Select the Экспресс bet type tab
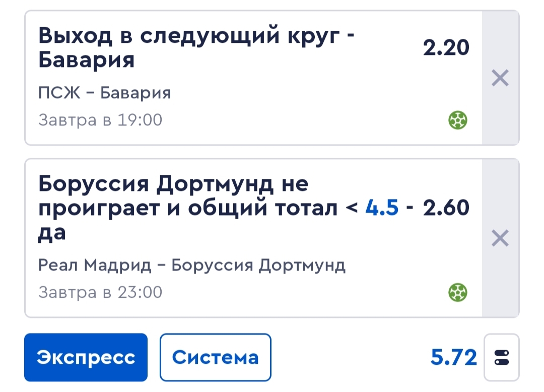The height and width of the screenshot is (392, 544). point(86,357)
